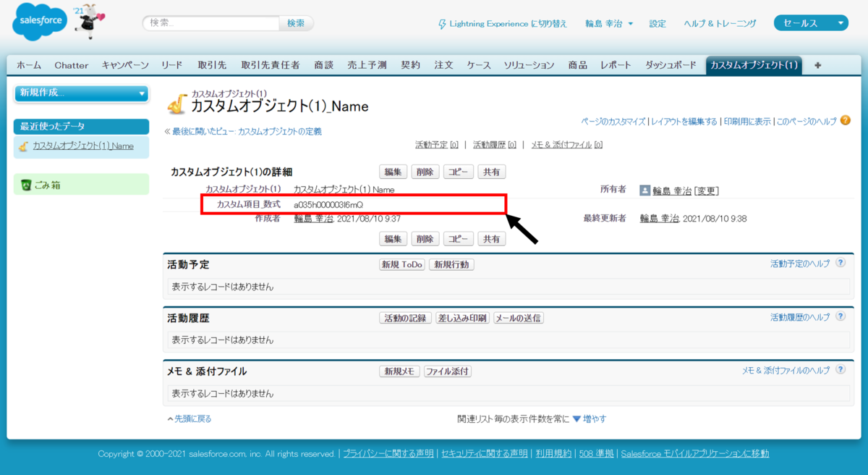Click the 差し込み印刷 button
This screenshot has height=475, width=868.
462,318
